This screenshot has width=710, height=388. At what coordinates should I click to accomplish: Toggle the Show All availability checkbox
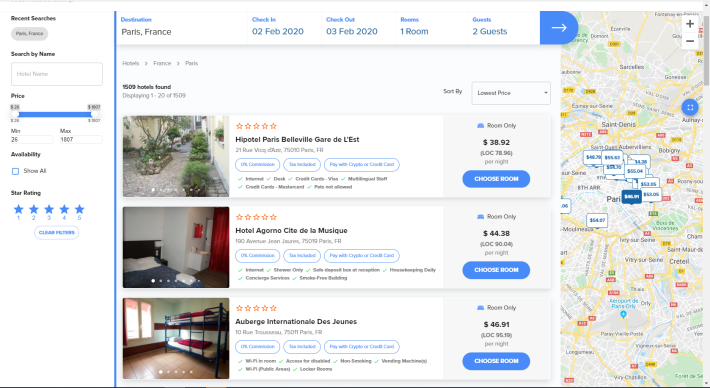point(15,171)
